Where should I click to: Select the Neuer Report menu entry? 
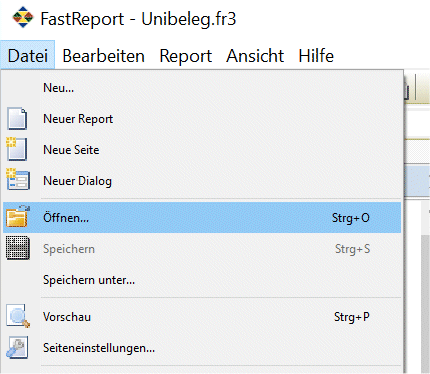202,119
